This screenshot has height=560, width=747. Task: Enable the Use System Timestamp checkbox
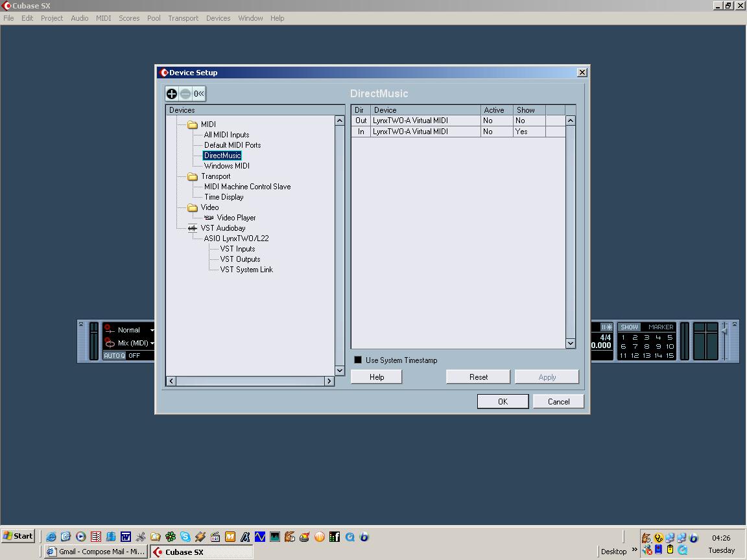coord(358,360)
